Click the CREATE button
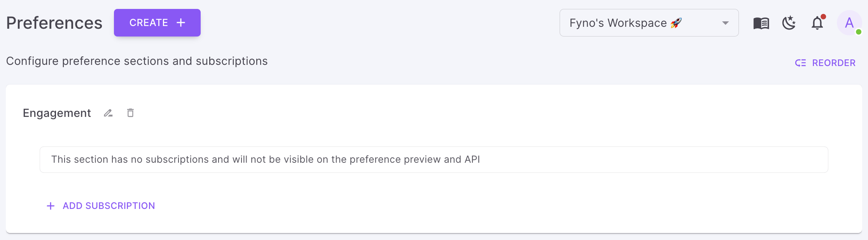The image size is (868, 240). click(157, 23)
